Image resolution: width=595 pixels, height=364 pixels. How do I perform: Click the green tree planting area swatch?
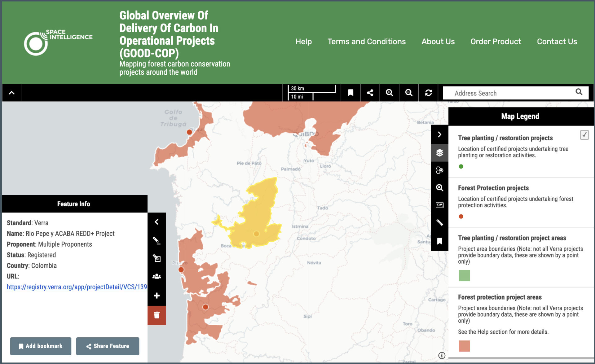coord(464,276)
